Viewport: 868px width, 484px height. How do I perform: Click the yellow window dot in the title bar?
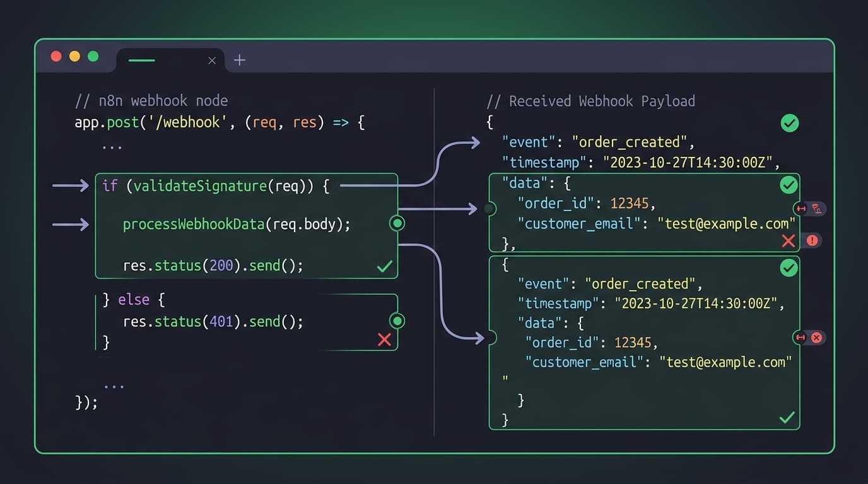pyautogui.click(x=74, y=57)
